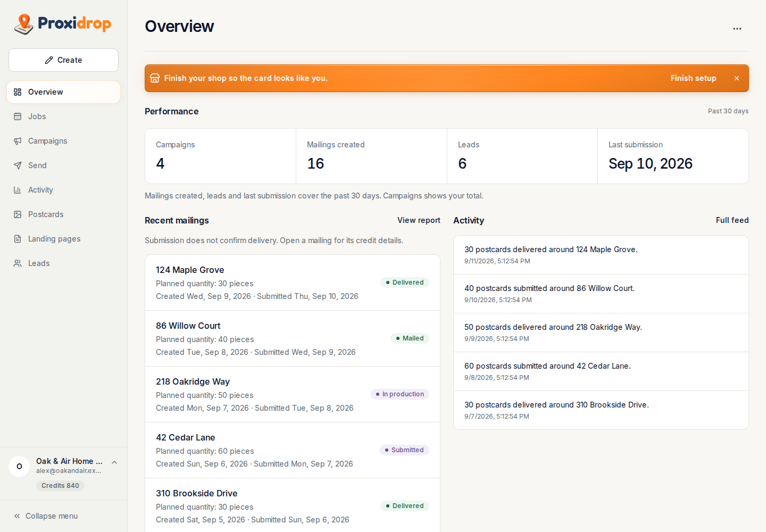
Task: Click the Mailed status badge
Action: (410, 338)
